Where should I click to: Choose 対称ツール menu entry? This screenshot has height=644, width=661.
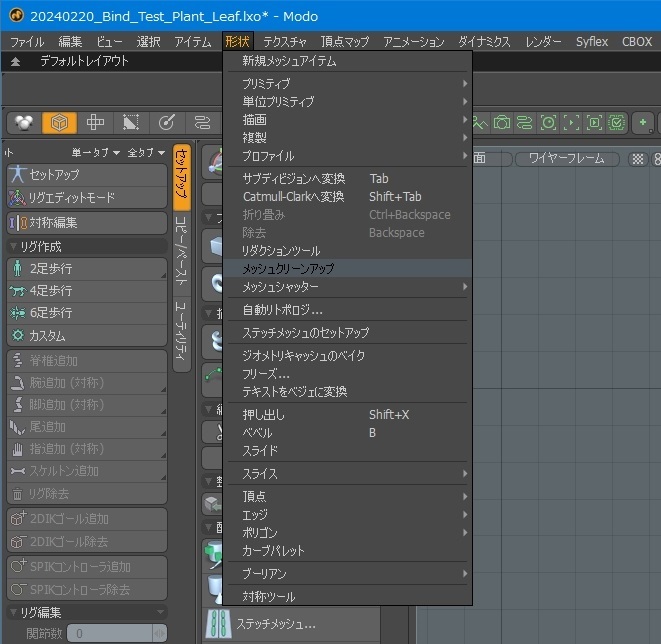[x=347, y=596]
